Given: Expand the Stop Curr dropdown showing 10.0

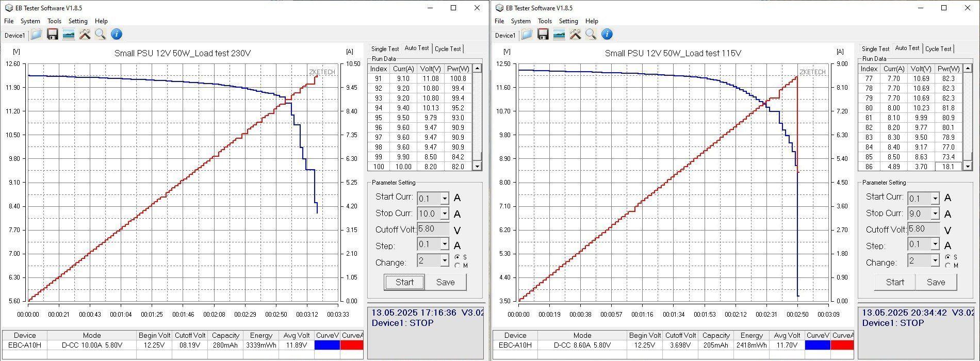Looking at the screenshot, I should [444, 214].
